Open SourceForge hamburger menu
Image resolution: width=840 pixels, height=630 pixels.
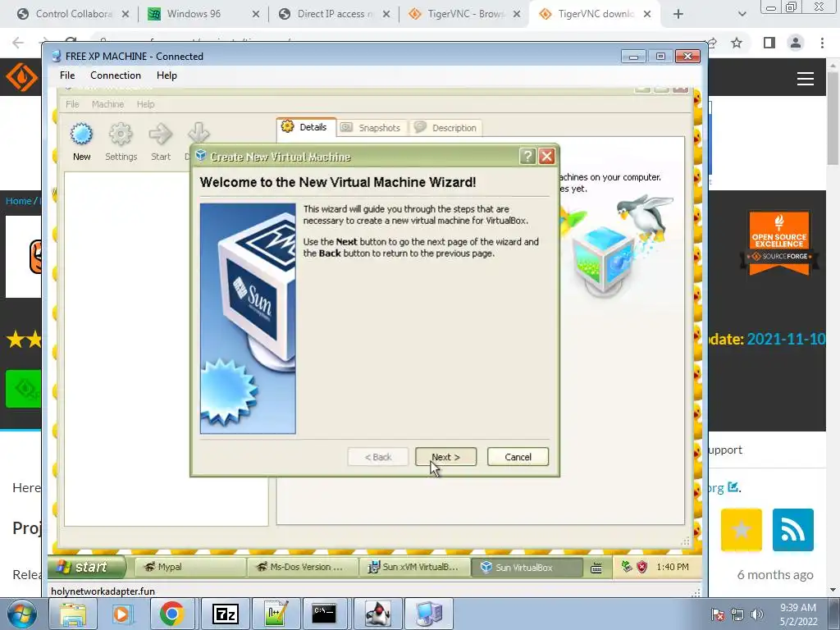pos(806,79)
